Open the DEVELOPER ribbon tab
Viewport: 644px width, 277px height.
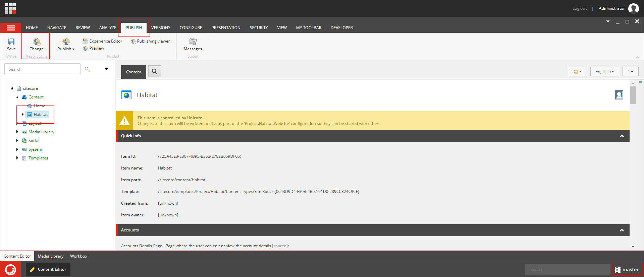pos(342,28)
